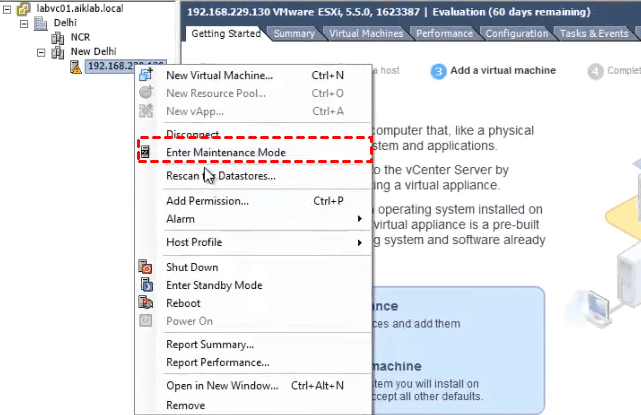The image size is (641, 415).
Task: Click the vCenter server icon beside labvc01.aiklab.local
Action: tap(24, 9)
